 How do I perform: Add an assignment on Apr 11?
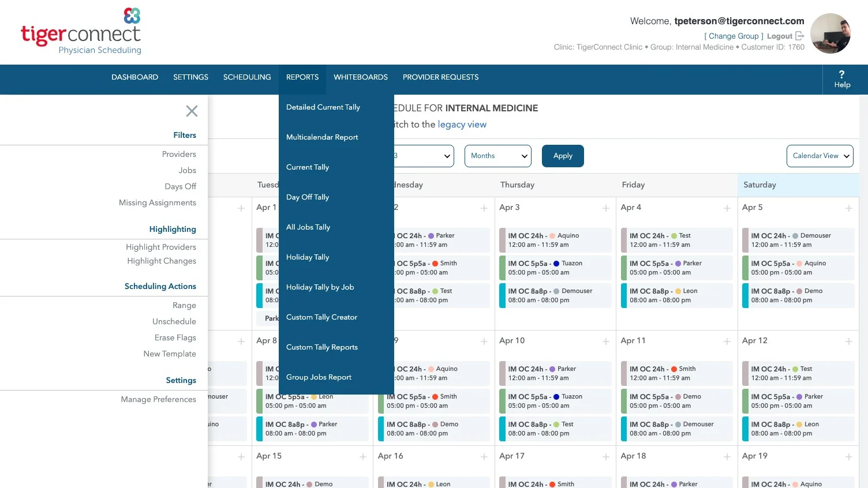pos(727,341)
